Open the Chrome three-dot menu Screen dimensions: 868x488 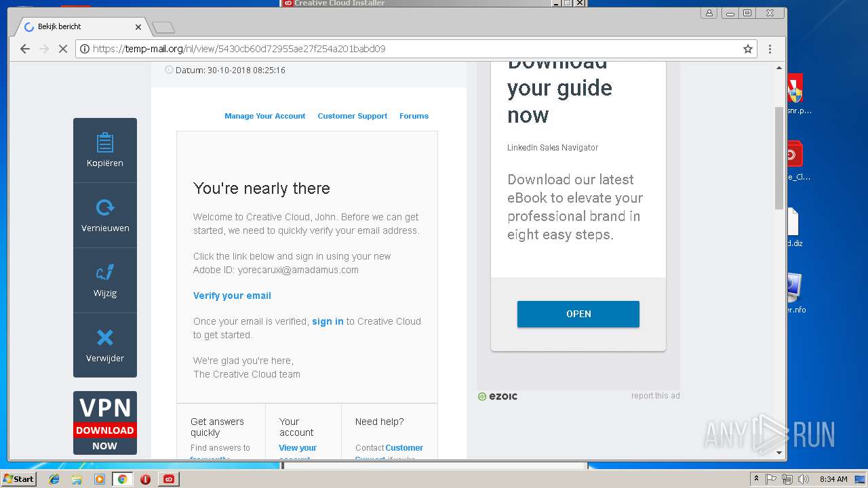tap(770, 49)
